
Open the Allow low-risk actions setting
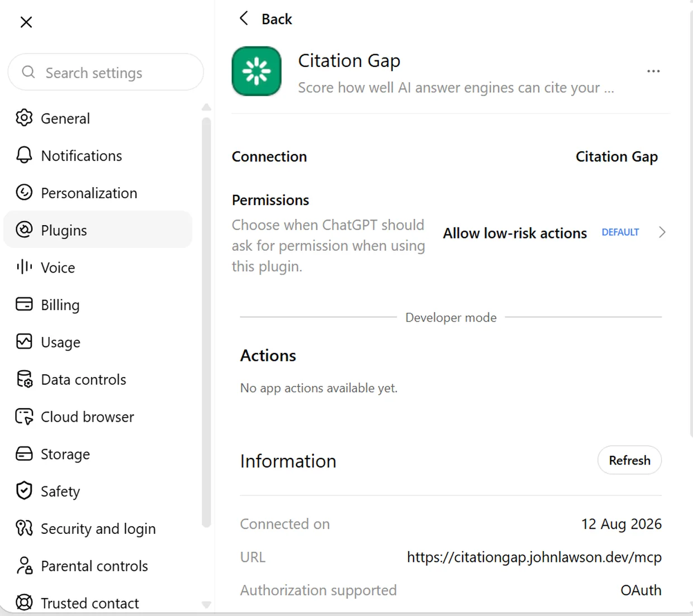tap(515, 233)
